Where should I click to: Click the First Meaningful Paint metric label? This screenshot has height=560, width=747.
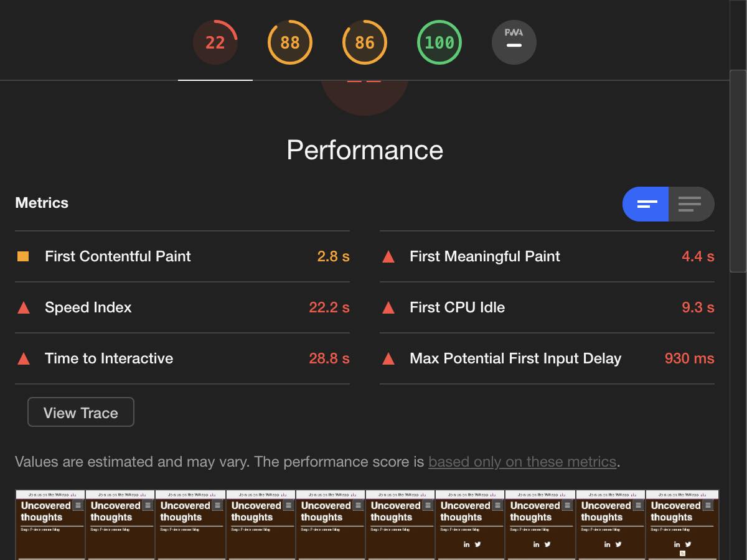coord(485,256)
